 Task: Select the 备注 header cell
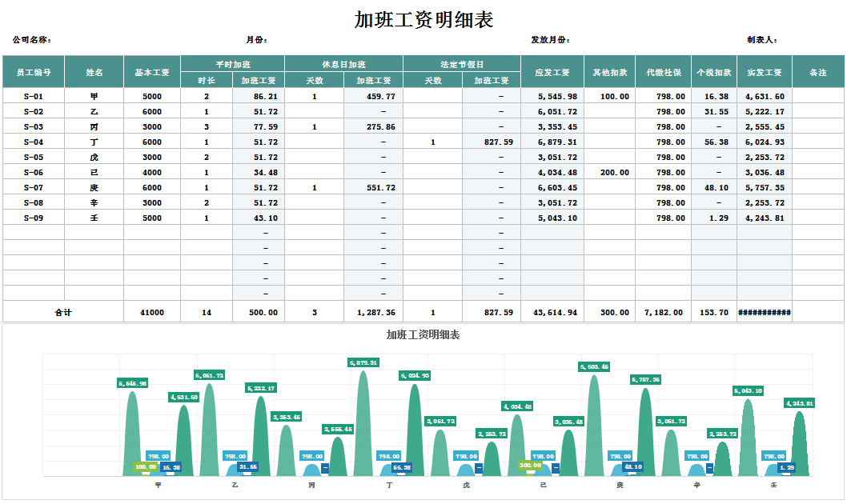click(x=818, y=72)
